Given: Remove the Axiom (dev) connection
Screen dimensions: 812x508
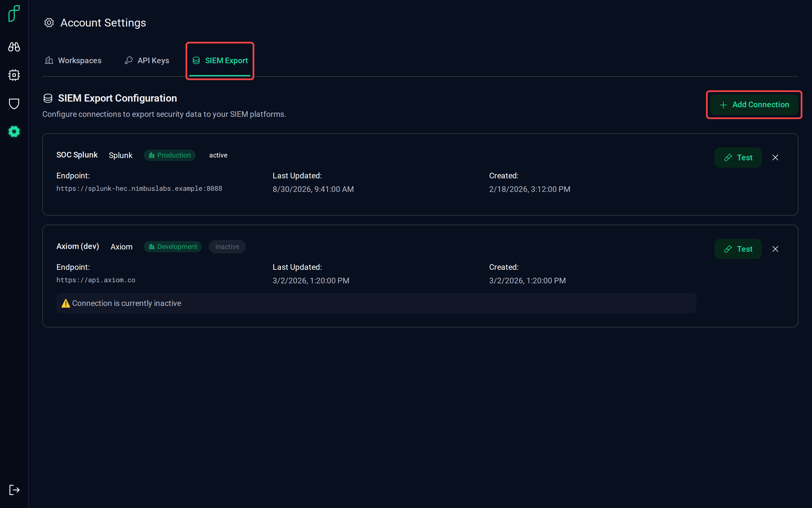Looking at the screenshot, I should 775,249.
